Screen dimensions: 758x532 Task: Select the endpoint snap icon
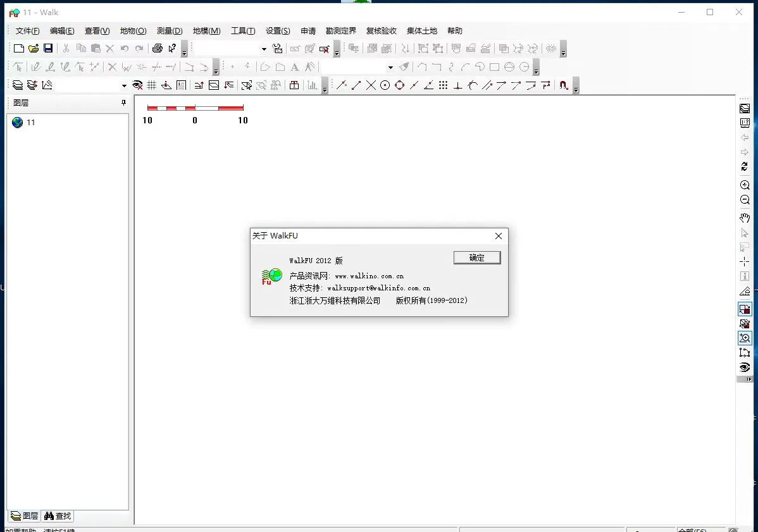pos(356,85)
